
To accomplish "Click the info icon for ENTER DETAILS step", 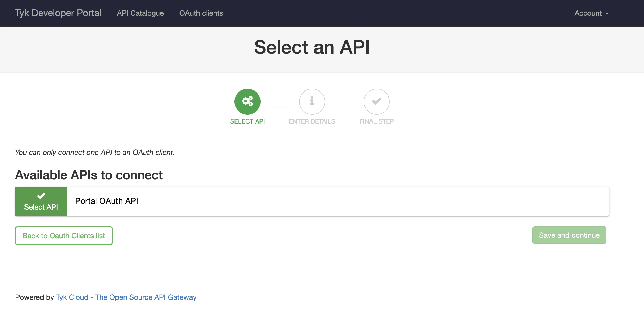I will (312, 101).
